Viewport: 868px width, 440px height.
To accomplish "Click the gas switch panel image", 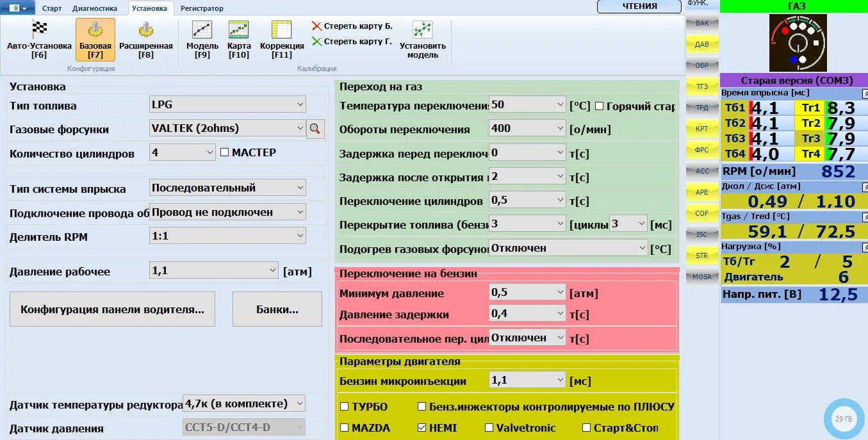I will point(798,43).
